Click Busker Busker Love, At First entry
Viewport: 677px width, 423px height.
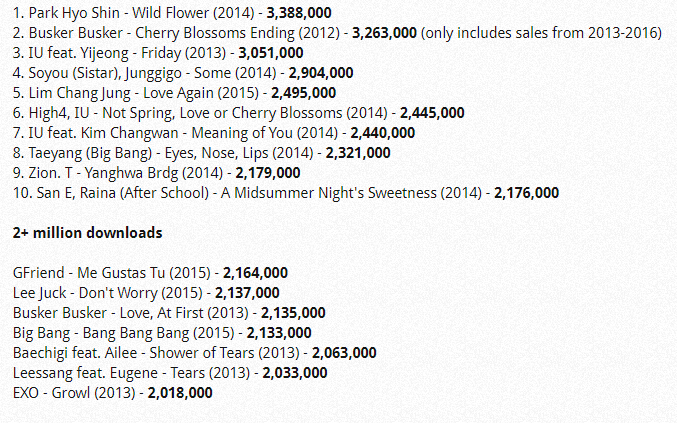point(118,312)
